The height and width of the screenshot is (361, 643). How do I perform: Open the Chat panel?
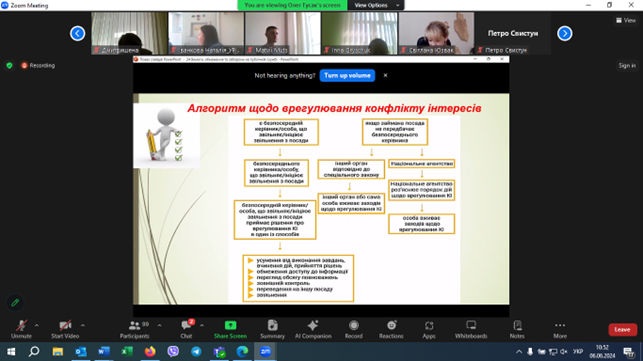point(186,329)
